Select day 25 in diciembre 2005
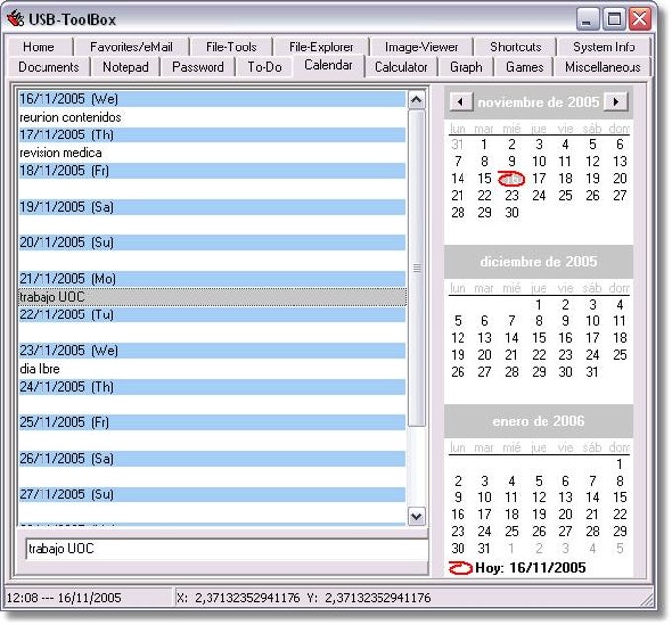The width and height of the screenshot is (672, 625). tap(620, 355)
